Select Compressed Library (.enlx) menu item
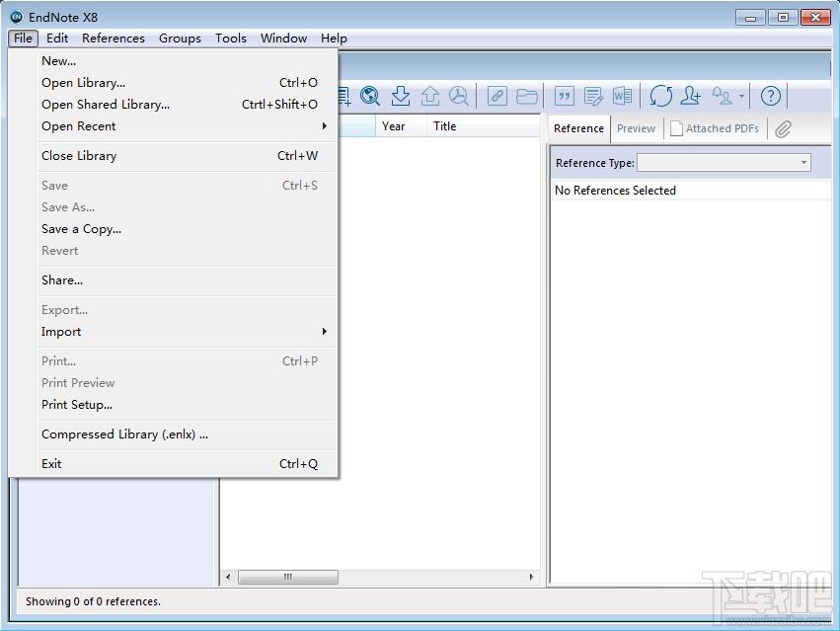This screenshot has height=631, width=840. (187, 434)
